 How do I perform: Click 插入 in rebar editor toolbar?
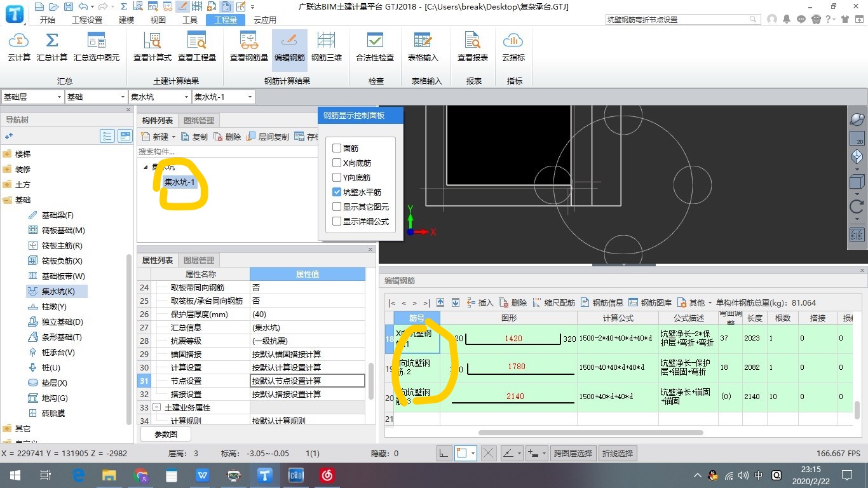pos(480,302)
